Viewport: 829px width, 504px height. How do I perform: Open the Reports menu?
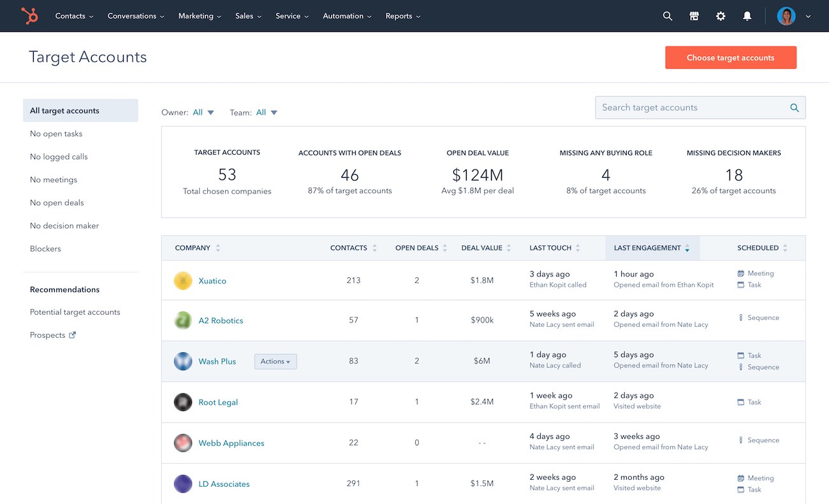pos(402,16)
